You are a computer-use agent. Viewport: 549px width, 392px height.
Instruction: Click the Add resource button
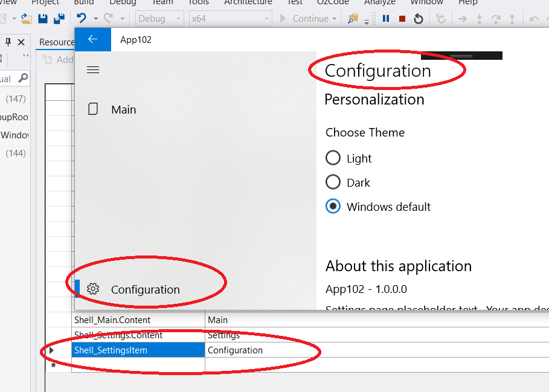(x=58, y=60)
